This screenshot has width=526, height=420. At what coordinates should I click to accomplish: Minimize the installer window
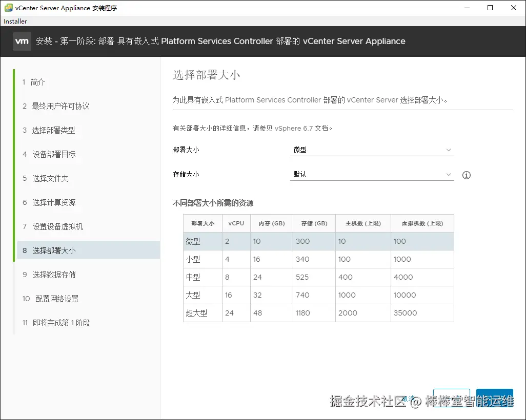(x=467, y=8)
